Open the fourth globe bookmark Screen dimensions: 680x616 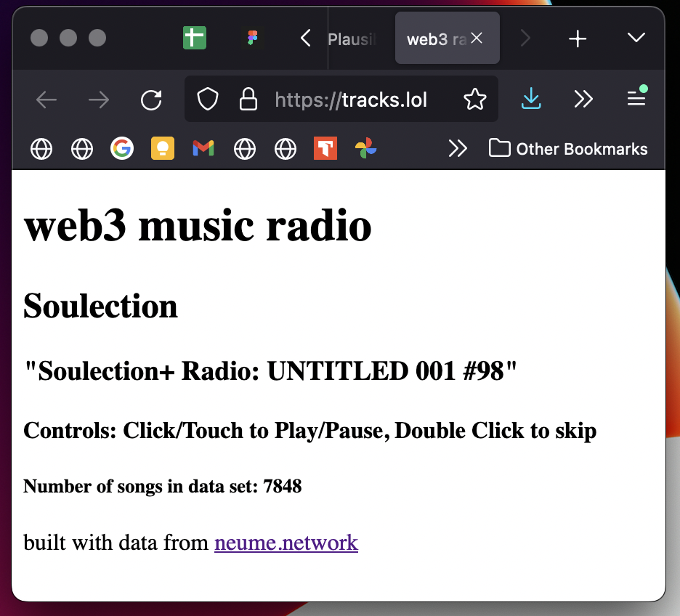[x=286, y=149]
